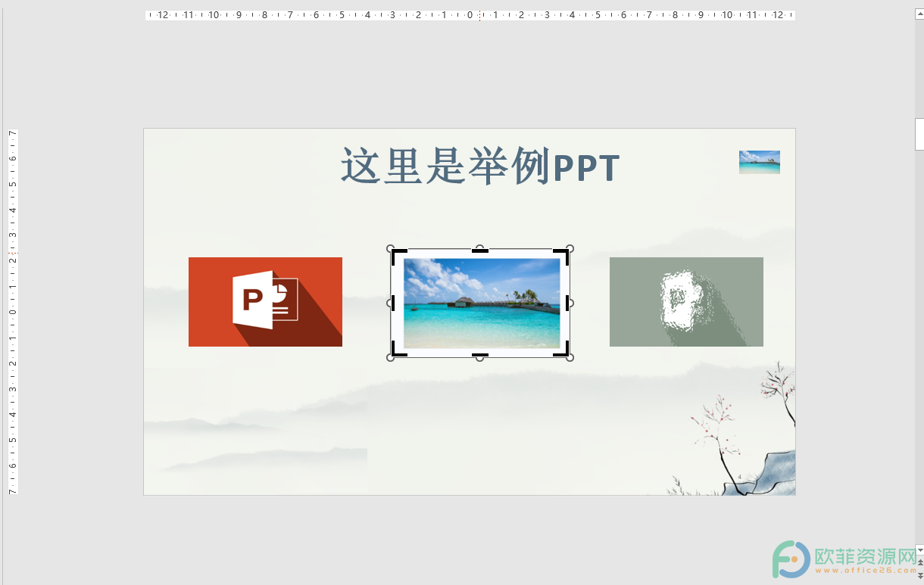Click the horizontal ruler above the slide
This screenshot has width=924, height=585.
[470, 14]
